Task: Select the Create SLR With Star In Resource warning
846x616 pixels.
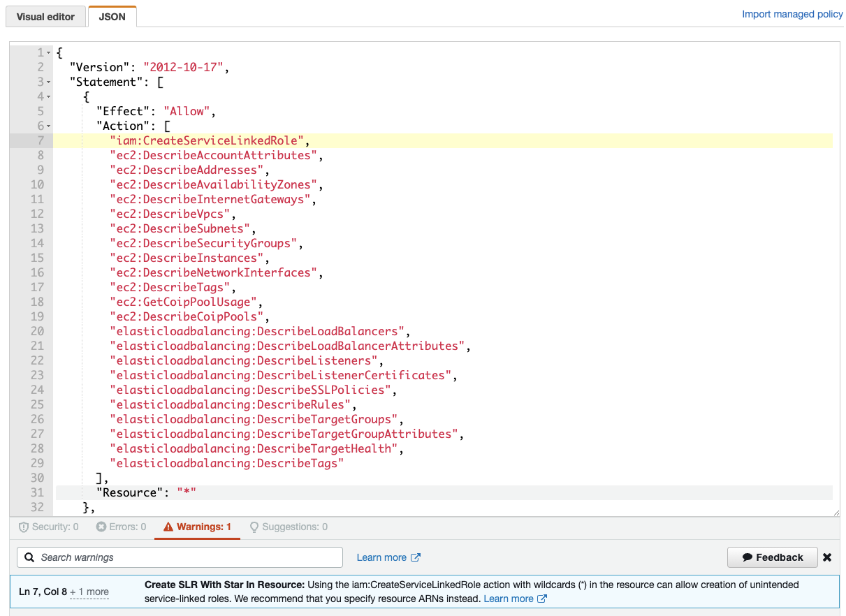Action: click(x=425, y=592)
